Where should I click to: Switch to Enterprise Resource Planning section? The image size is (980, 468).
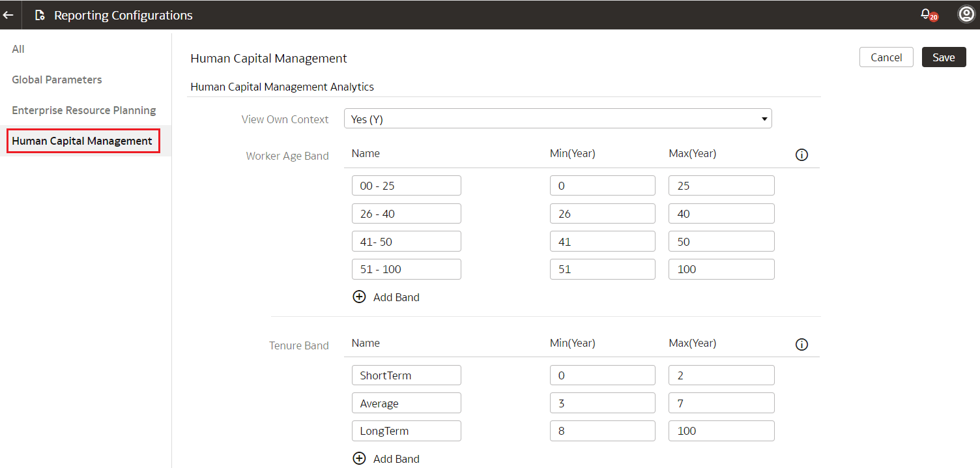tap(83, 110)
